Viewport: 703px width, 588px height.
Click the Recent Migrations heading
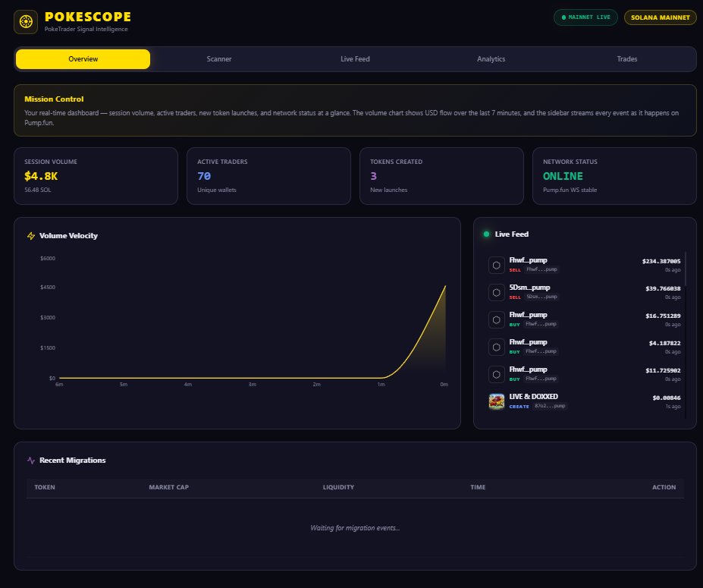(x=73, y=461)
